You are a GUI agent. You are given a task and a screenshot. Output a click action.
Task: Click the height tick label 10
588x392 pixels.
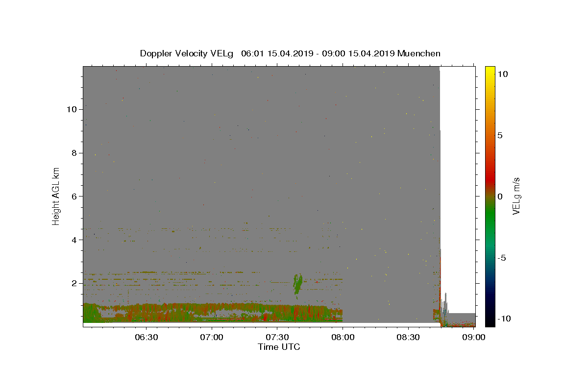(71, 109)
